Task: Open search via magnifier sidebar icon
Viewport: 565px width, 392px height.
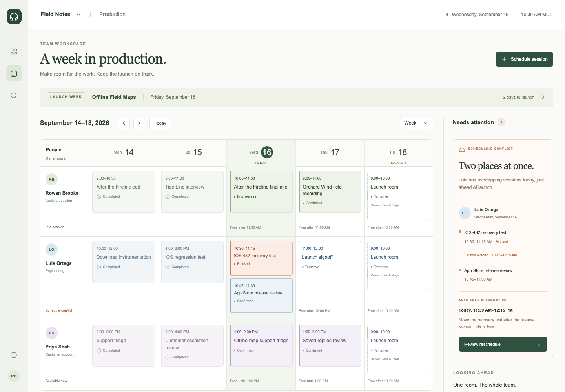Action: coord(14,96)
